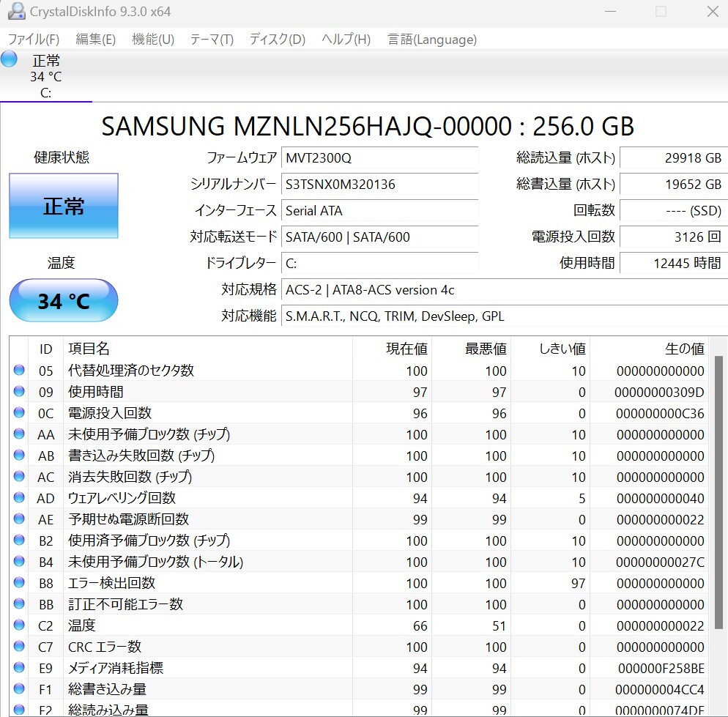728x717 pixels.
Task: Click raw value 000000000040 in ウェアレベリング row
Action: point(660,498)
